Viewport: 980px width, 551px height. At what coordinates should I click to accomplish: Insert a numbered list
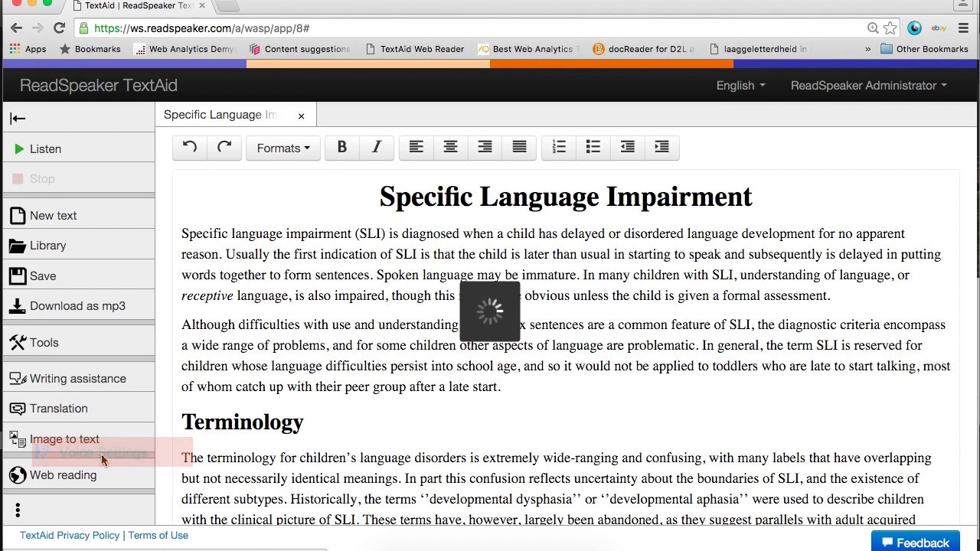[559, 147]
